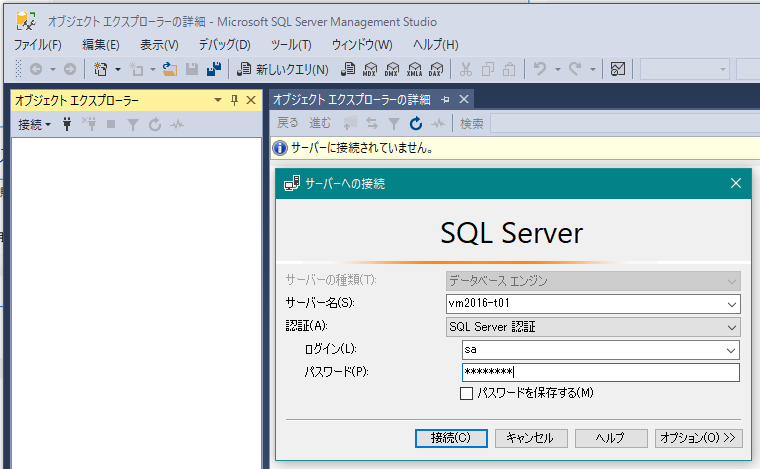This screenshot has height=469, width=760.
Task: Click the Save All icon
Action: (x=214, y=69)
